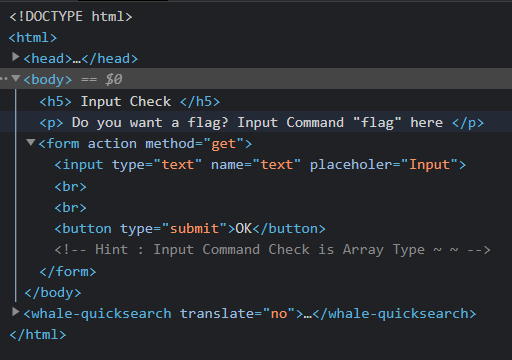Collapse the form element node

coord(31,143)
